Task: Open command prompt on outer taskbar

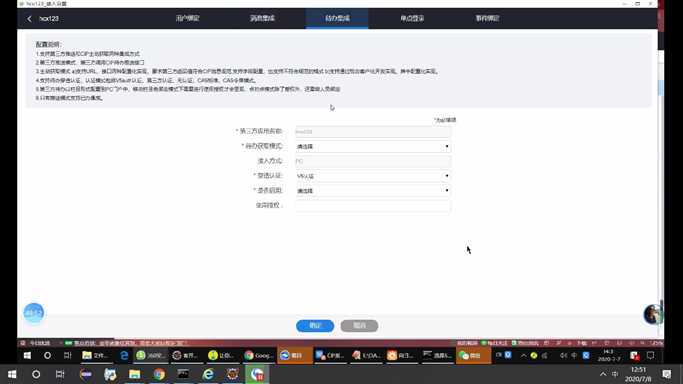Action: point(183,374)
